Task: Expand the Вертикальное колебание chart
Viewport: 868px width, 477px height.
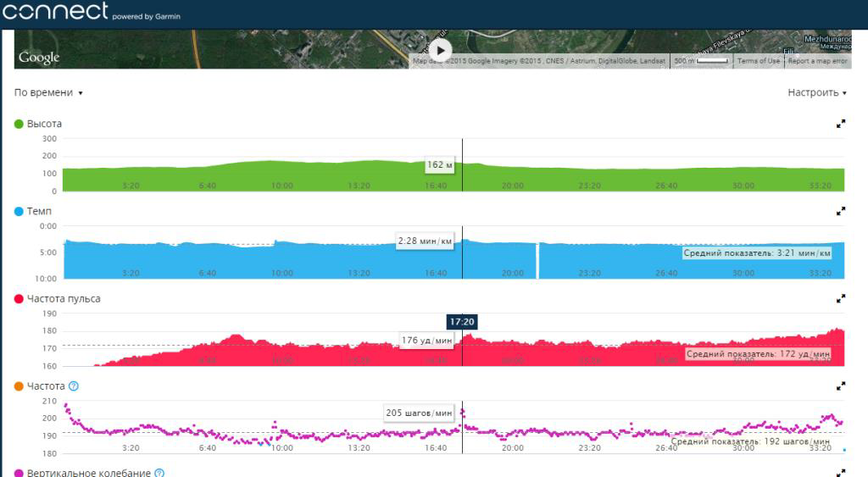Action: coord(841,472)
